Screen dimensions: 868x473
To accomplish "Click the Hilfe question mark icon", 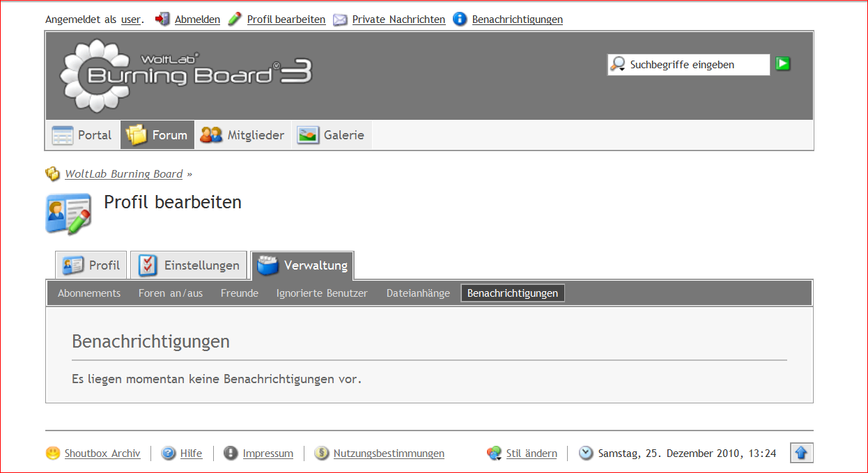I will [x=169, y=453].
